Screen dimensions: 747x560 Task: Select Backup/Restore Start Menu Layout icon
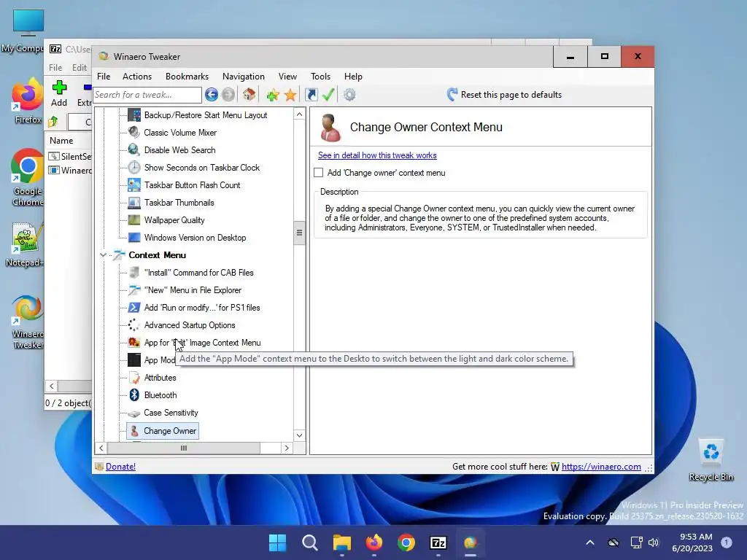134,114
